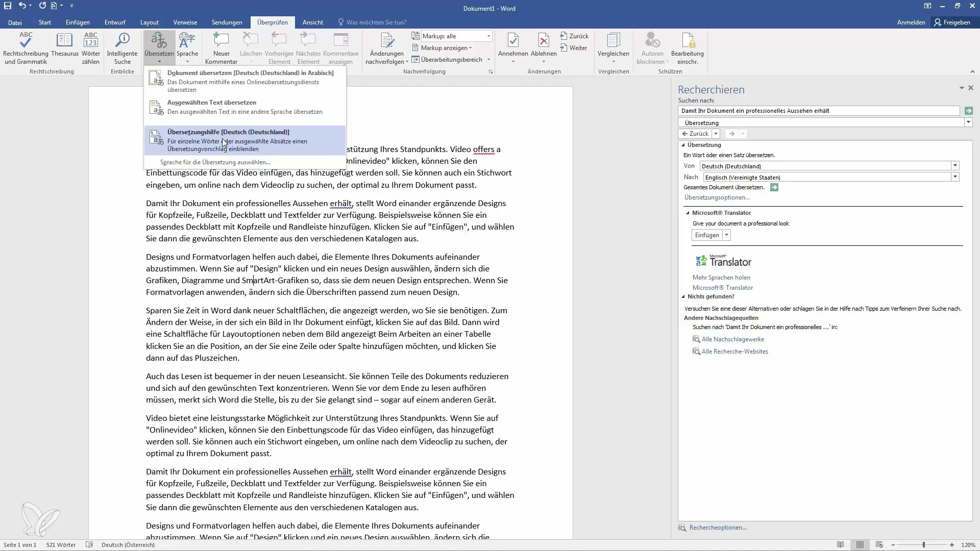The height and width of the screenshot is (551, 980).
Task: Open the Einfügen dropdown arrow in Translator
Action: [726, 235]
